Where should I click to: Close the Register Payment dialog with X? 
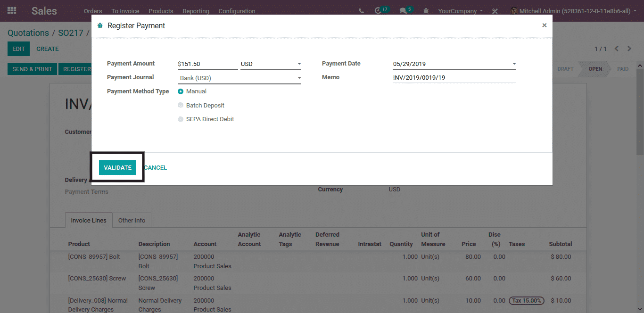pos(544,25)
